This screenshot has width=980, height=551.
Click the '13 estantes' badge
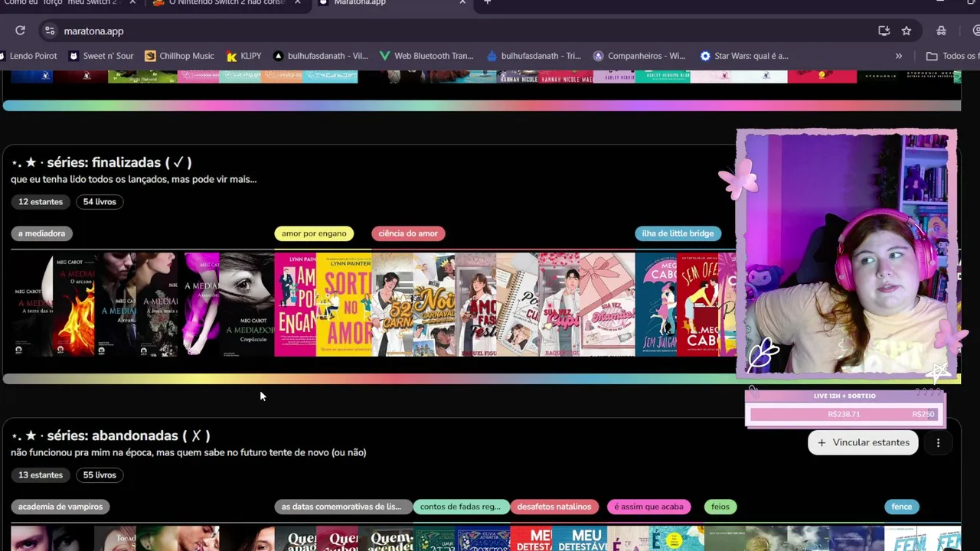click(x=41, y=475)
